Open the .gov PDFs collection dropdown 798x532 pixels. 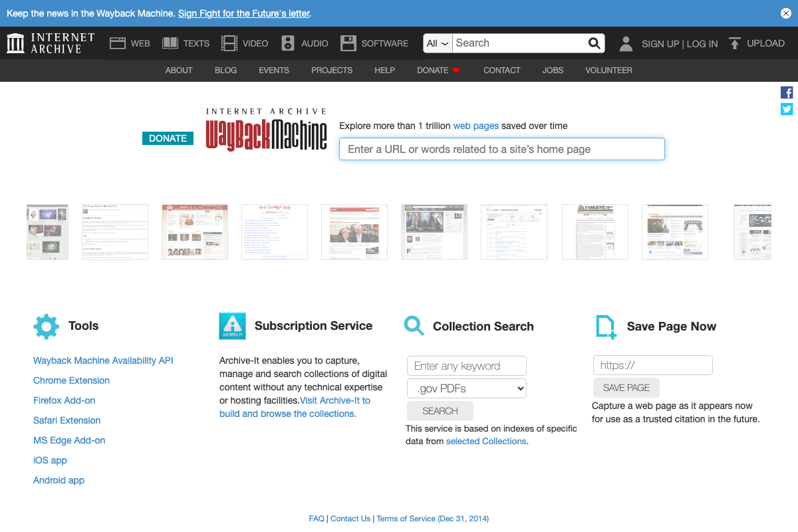pos(467,388)
